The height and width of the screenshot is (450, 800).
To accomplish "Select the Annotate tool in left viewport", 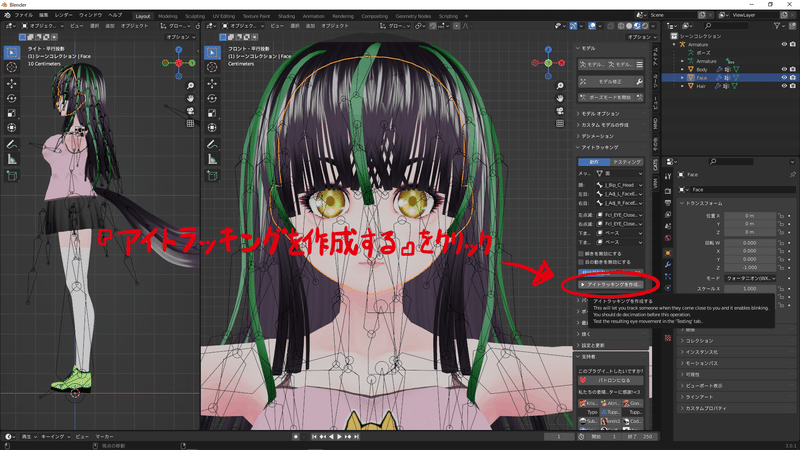I will click(12, 144).
